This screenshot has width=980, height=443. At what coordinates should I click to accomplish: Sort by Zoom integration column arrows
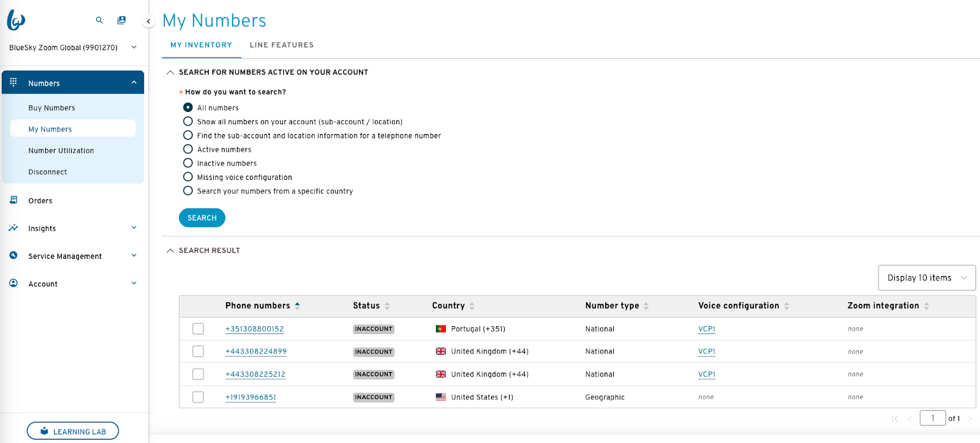point(927,306)
